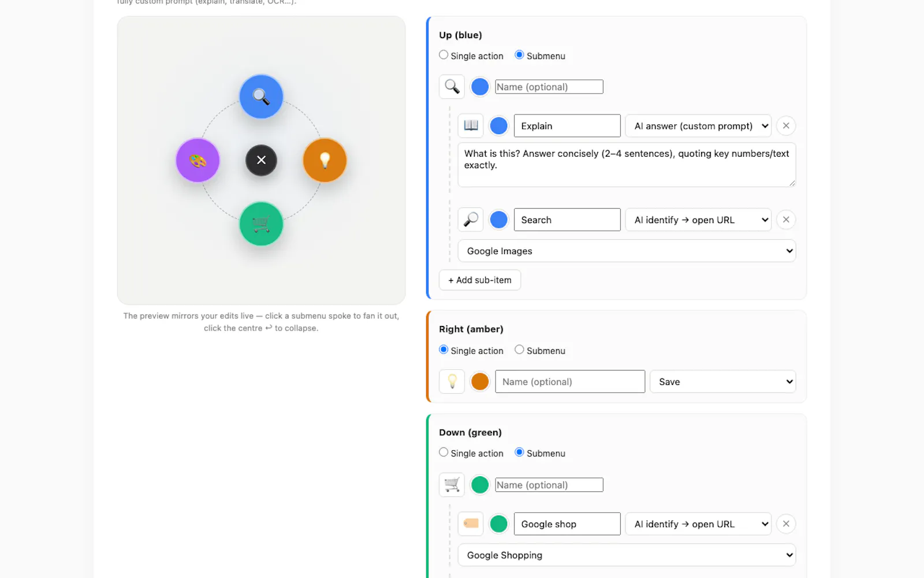The height and width of the screenshot is (578, 924).
Task: Change the Right lightbulb emoji icon
Action: point(452,381)
